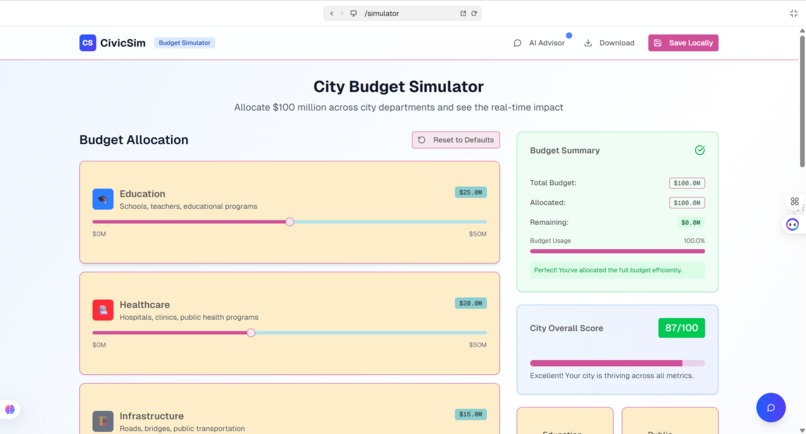Image resolution: width=806 pixels, height=434 pixels.
Task: Click the Infrastructure $15.0M amount badge
Action: tap(470, 414)
